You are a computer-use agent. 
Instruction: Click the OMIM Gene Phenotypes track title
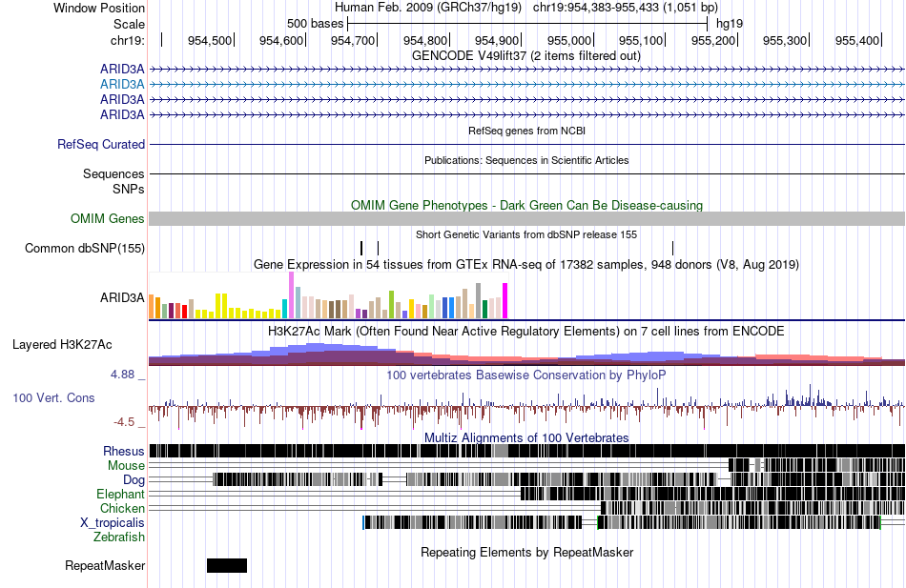tap(527, 206)
